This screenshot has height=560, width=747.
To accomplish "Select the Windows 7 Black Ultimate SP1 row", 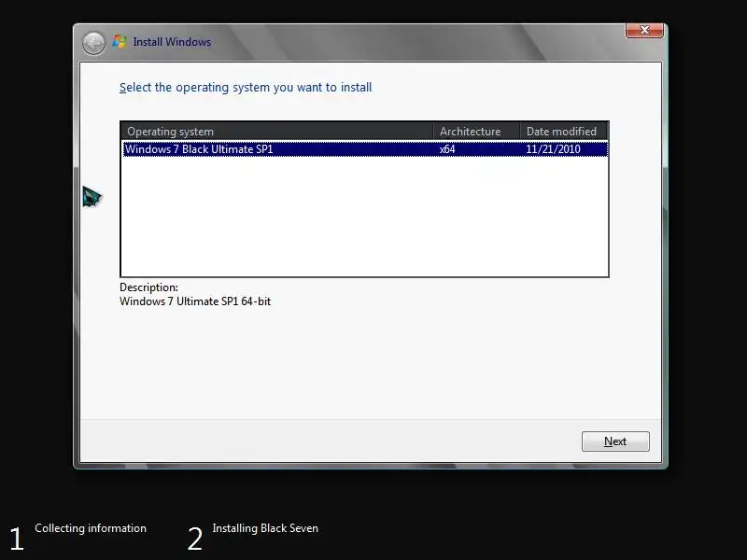I will pos(365,149).
